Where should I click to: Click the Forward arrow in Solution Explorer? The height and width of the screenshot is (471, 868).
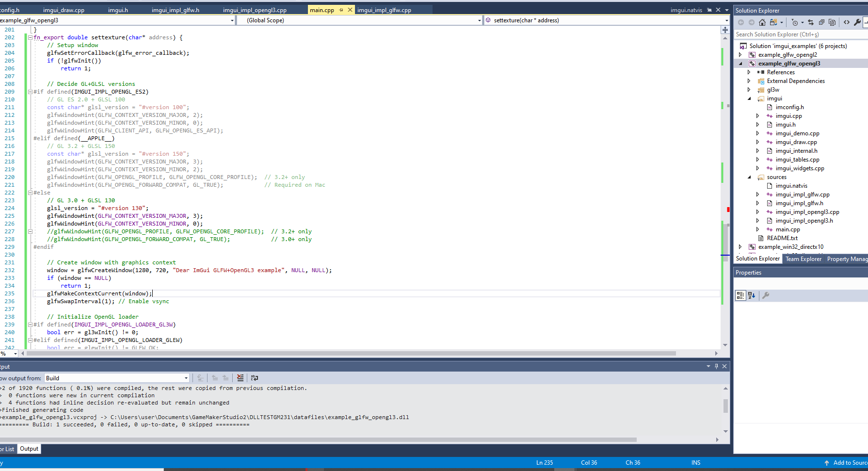click(752, 22)
